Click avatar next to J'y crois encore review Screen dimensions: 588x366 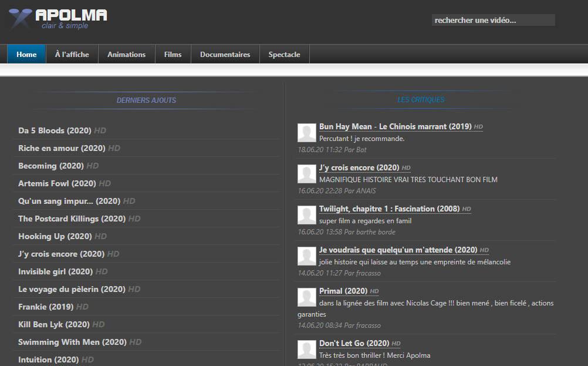click(x=307, y=174)
